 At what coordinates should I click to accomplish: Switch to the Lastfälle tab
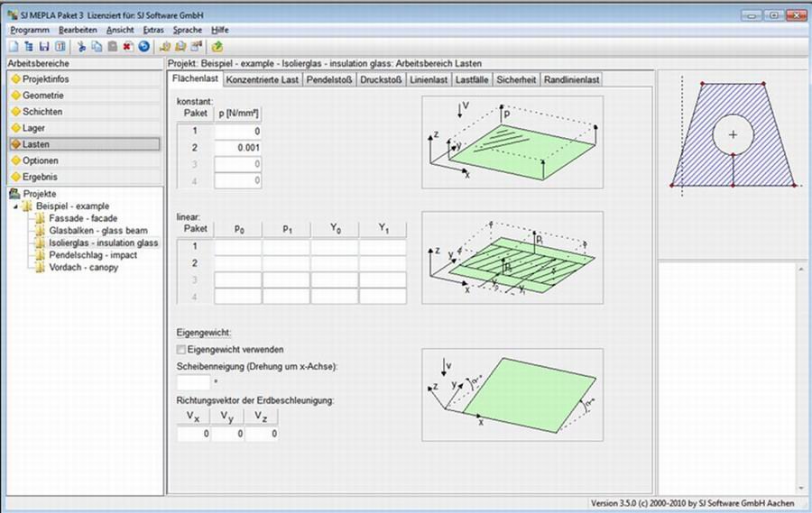(x=472, y=79)
